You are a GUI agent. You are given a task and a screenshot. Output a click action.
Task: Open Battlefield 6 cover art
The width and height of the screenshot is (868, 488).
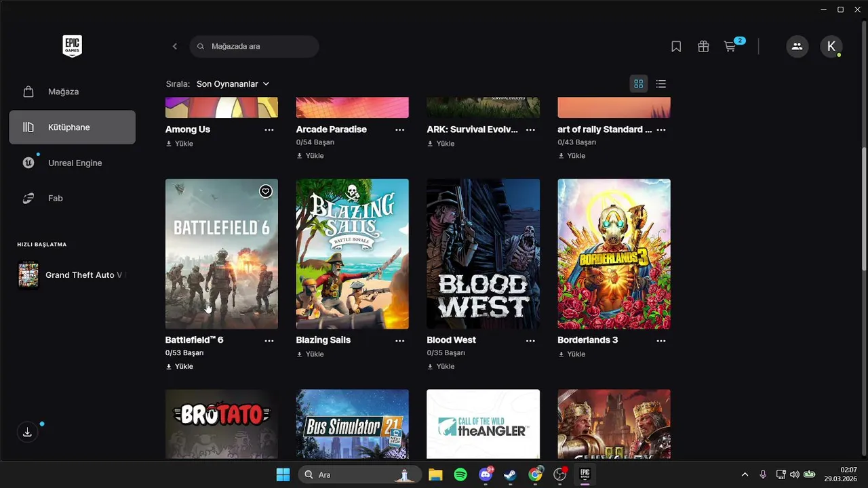222,253
